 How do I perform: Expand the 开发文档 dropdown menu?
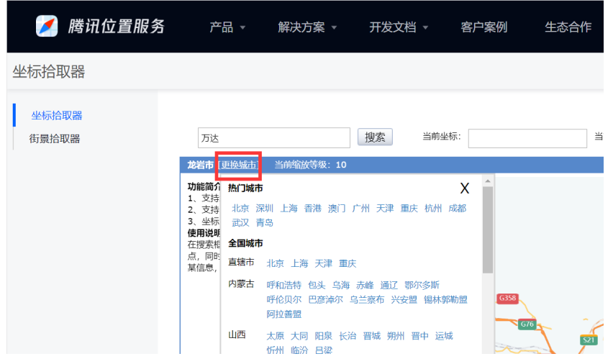click(399, 27)
